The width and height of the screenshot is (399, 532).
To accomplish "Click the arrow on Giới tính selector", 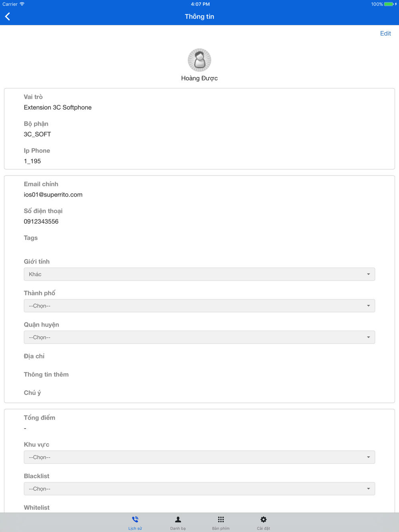I will tap(368, 274).
